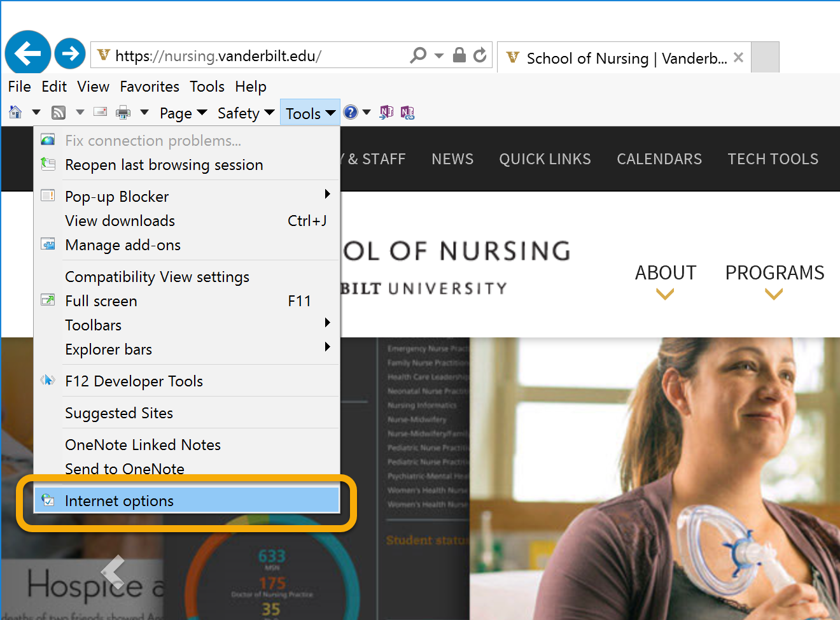
Task: Expand the PROGRAMS navigation menu
Action: pyautogui.click(x=774, y=281)
